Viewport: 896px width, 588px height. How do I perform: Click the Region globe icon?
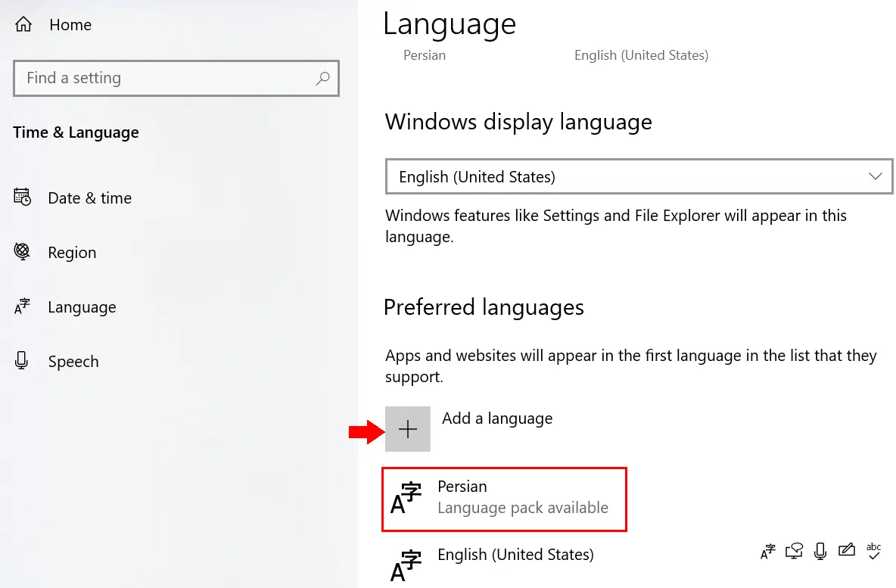coord(22,251)
